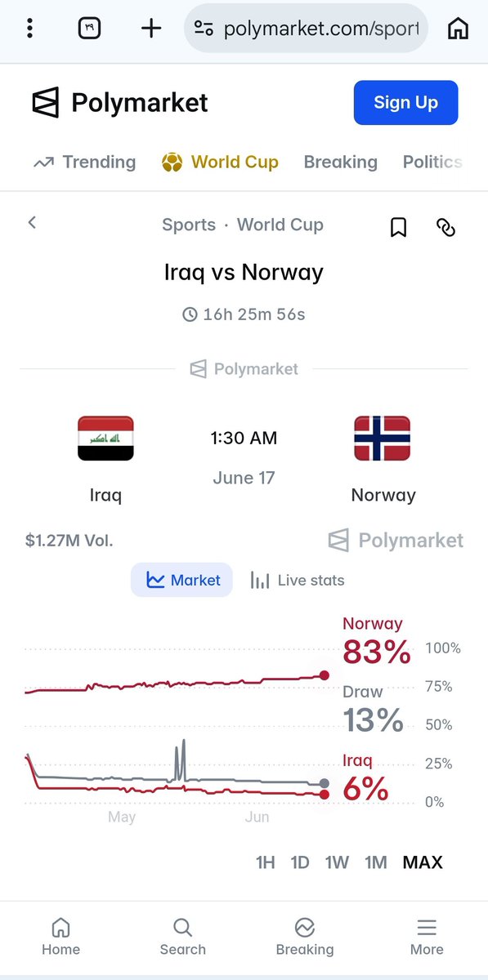488x980 pixels.
Task: Open the More menu in bottom bar
Action: (x=427, y=937)
